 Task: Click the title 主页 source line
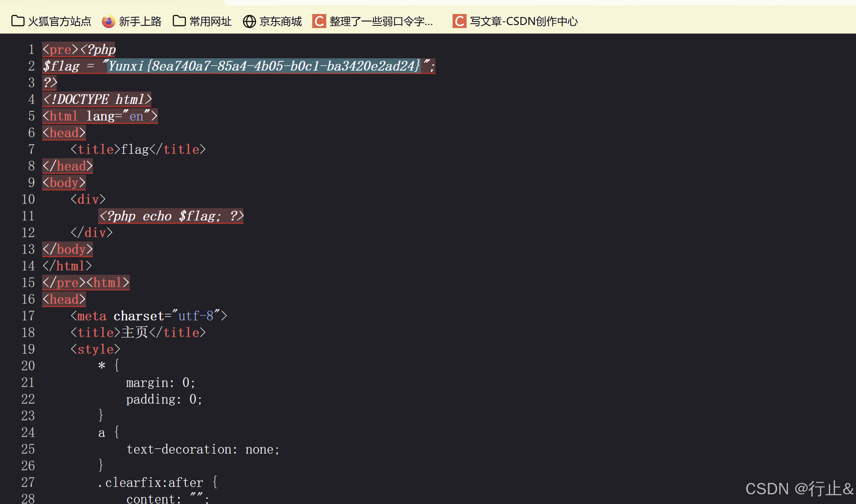coord(138,333)
